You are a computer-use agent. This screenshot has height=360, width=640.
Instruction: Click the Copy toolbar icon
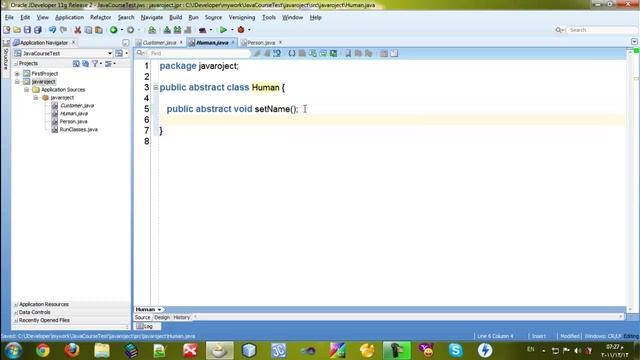click(88, 30)
